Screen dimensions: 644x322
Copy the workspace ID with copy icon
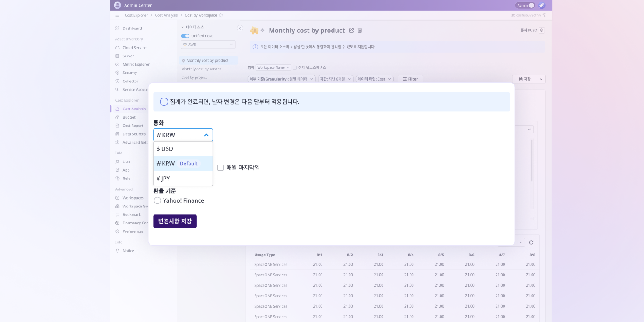[544, 15]
